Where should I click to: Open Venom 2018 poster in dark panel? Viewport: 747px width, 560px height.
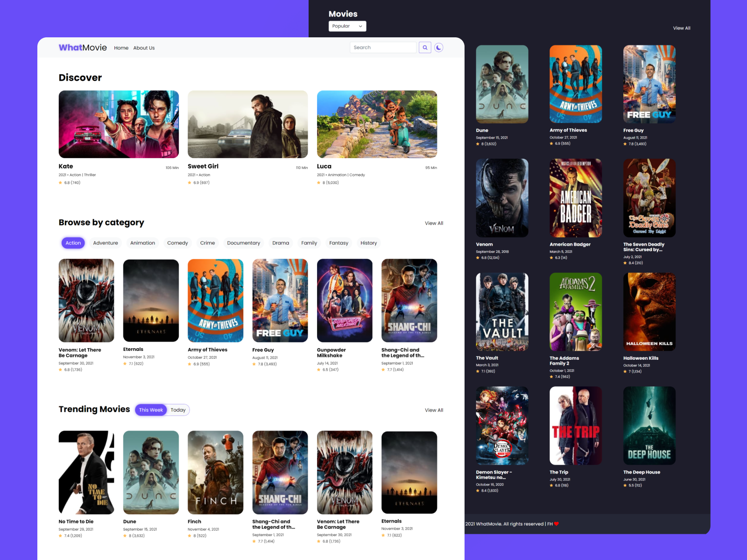click(x=502, y=198)
